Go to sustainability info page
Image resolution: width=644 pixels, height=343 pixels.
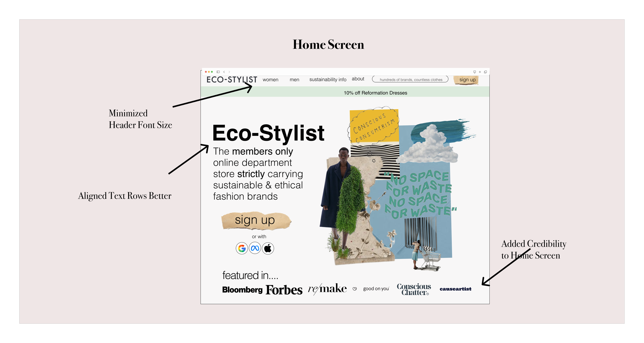[328, 80]
